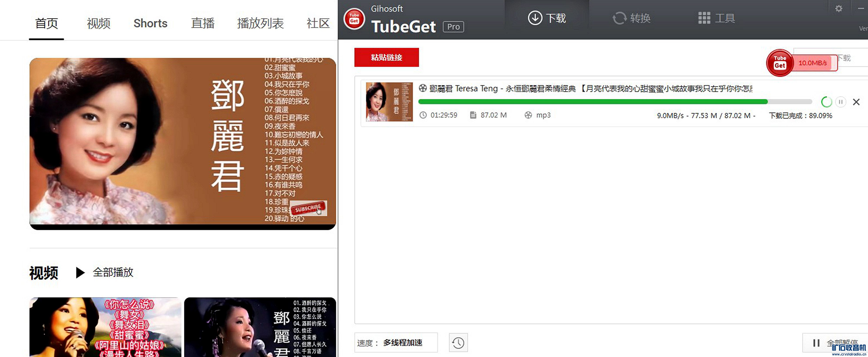Go to the 播放列表 playlists tab
Screen dimensions: 868x357
tap(260, 23)
